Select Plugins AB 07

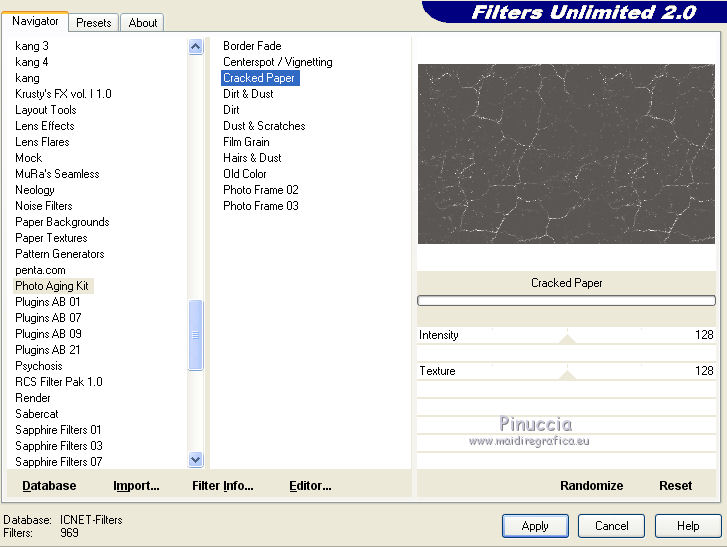pos(48,318)
